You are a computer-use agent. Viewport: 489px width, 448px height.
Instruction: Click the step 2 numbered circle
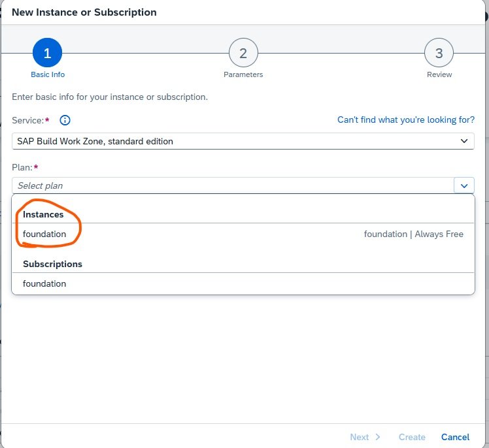[x=243, y=54]
